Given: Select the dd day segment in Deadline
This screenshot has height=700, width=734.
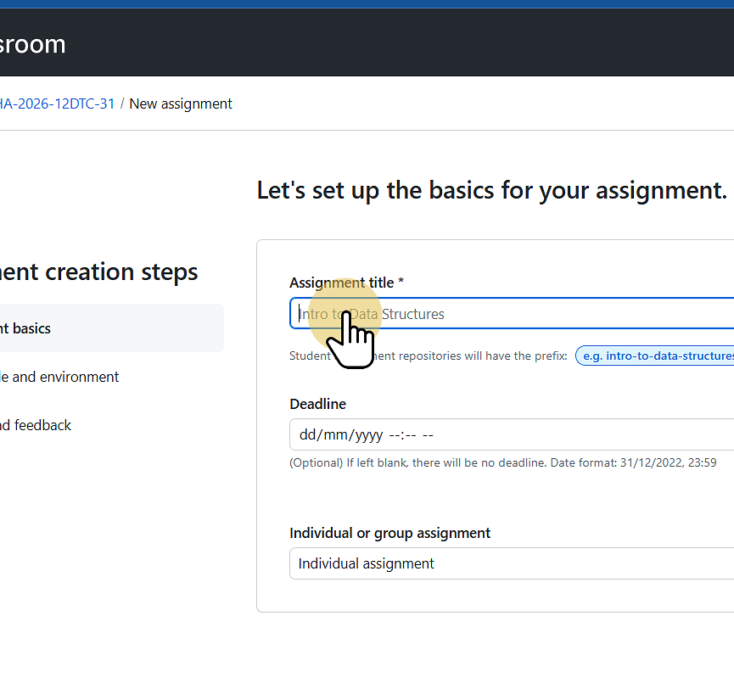Looking at the screenshot, I should 308,435.
